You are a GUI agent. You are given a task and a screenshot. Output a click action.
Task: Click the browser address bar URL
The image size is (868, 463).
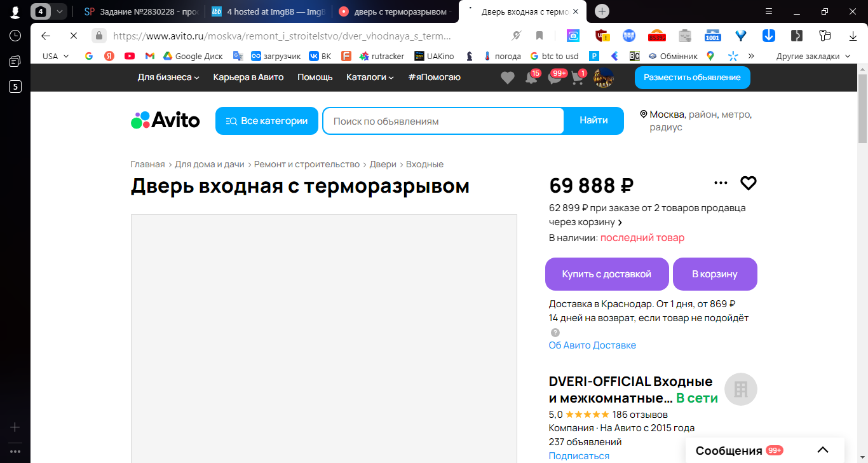(282, 36)
